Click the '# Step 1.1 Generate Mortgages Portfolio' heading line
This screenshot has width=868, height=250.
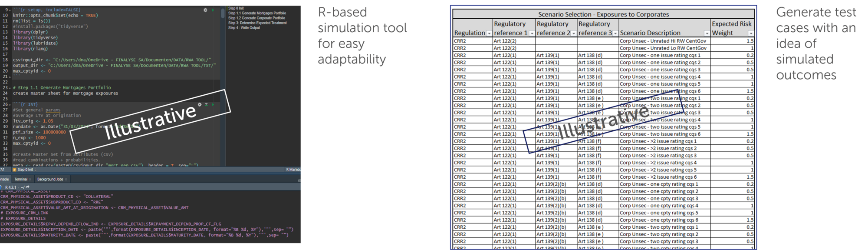pyautogui.click(x=62, y=88)
